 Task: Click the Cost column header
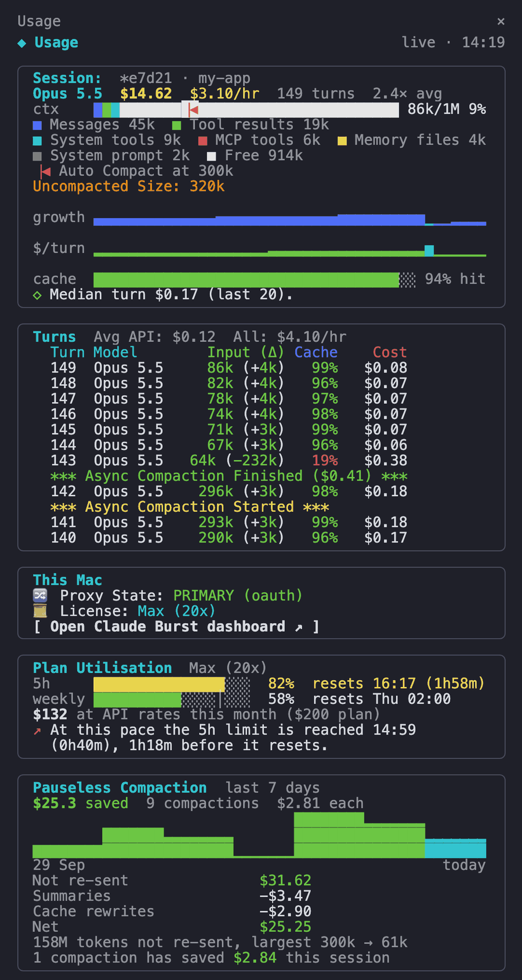pos(390,352)
